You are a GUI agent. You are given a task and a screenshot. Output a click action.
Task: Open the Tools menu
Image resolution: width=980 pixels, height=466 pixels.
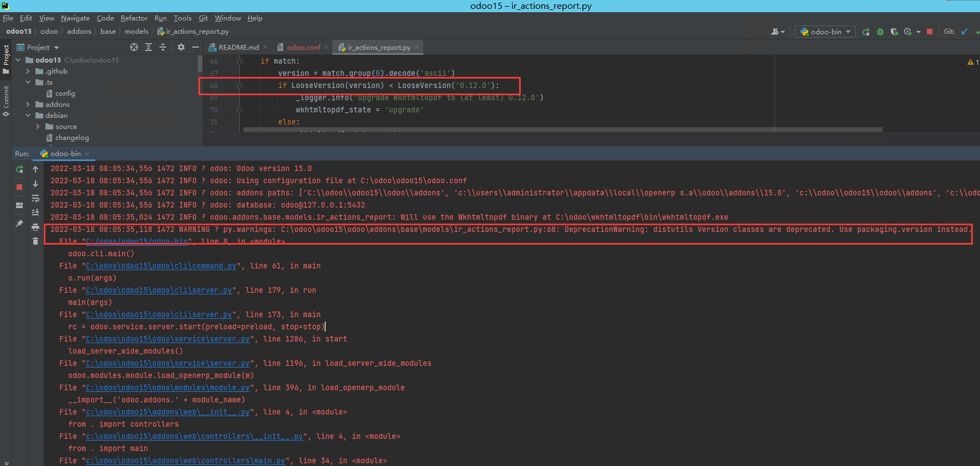[x=182, y=18]
